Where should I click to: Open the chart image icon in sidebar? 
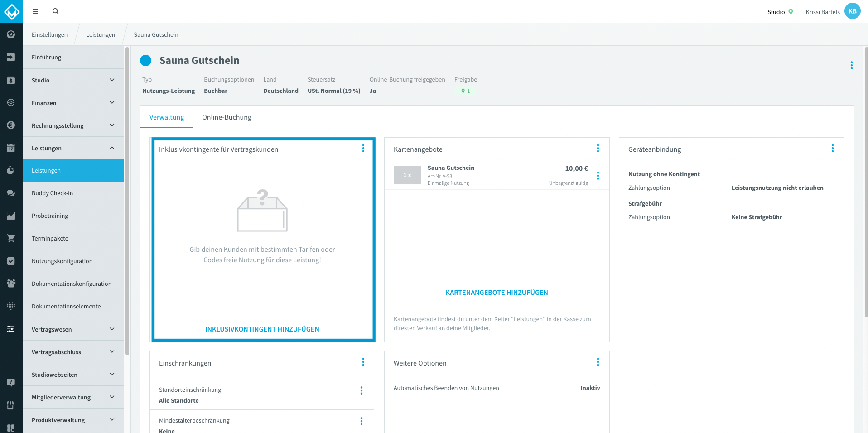click(11, 216)
